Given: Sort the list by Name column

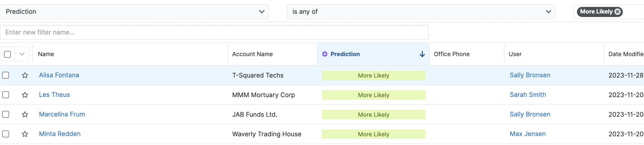Looking at the screenshot, I should (46, 54).
